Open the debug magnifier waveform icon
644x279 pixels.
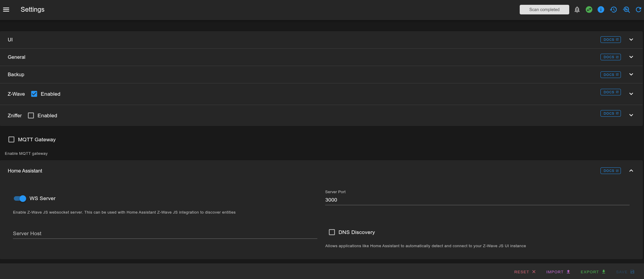coord(626,10)
